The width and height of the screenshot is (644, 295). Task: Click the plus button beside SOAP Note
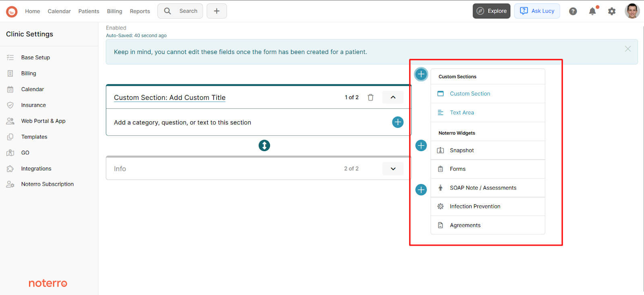pyautogui.click(x=421, y=189)
